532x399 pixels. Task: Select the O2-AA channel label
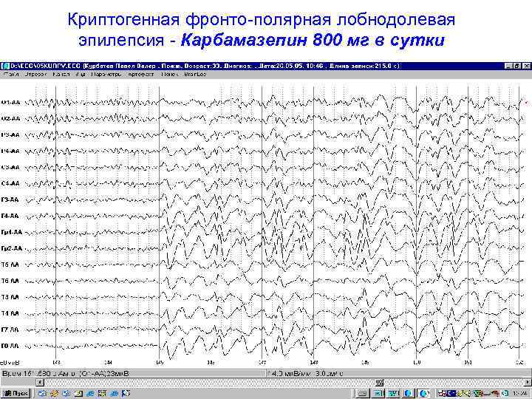10,119
